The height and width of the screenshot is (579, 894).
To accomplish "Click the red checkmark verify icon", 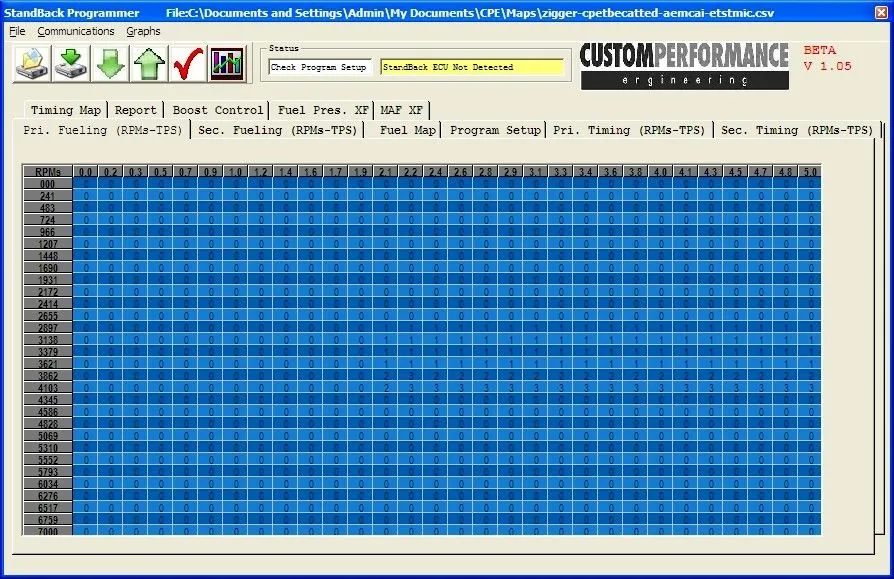I will coord(187,64).
